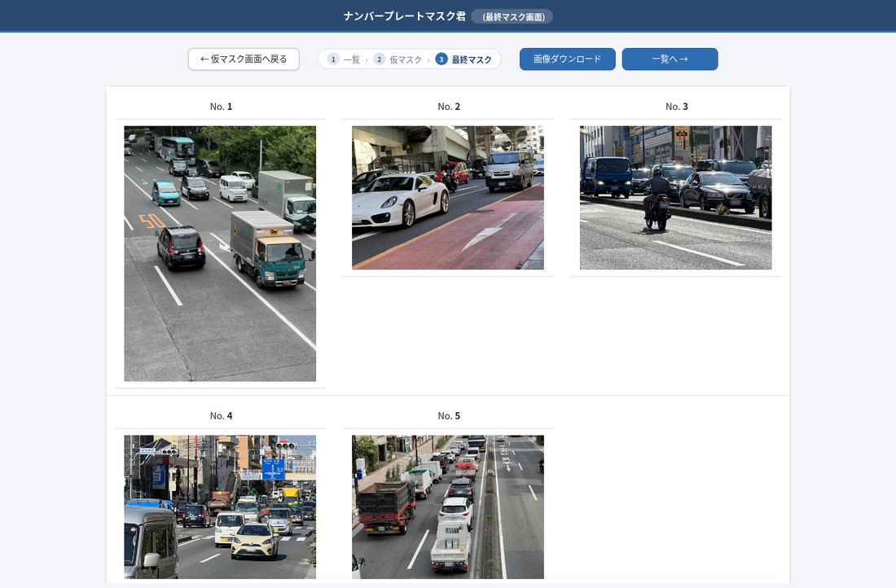Click the (最終マスク画面) header badge
Viewport: 896px width, 588px height.
[512, 16]
